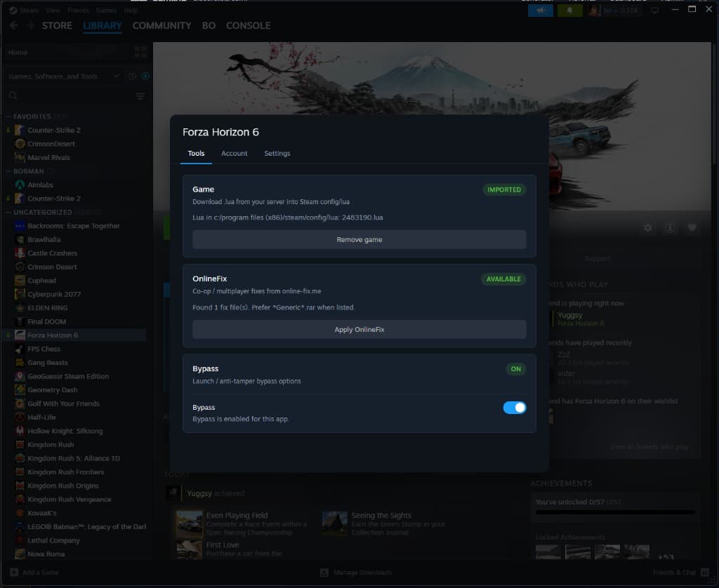This screenshot has height=588, width=719.
Task: Click the Apply OnlineFix button
Action: point(359,330)
